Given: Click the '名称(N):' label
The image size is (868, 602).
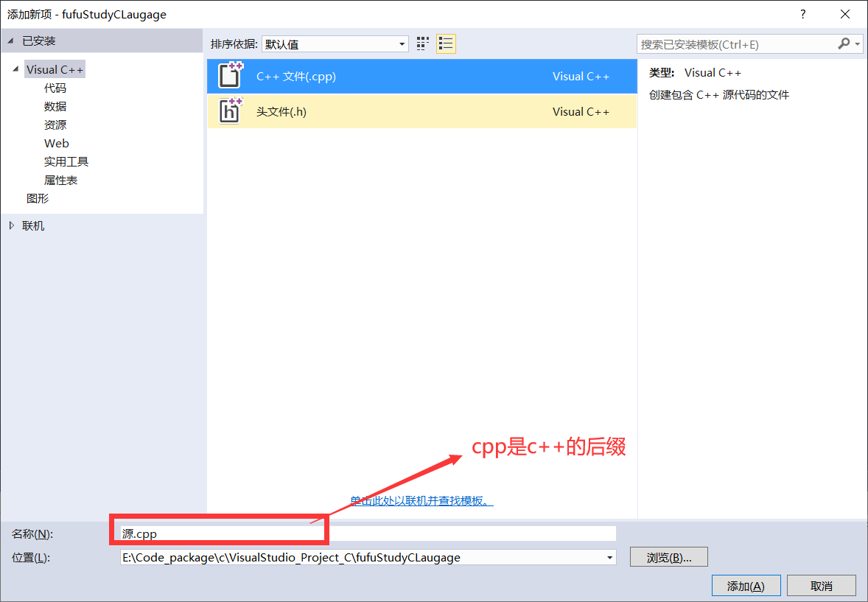Looking at the screenshot, I should pos(32,534).
